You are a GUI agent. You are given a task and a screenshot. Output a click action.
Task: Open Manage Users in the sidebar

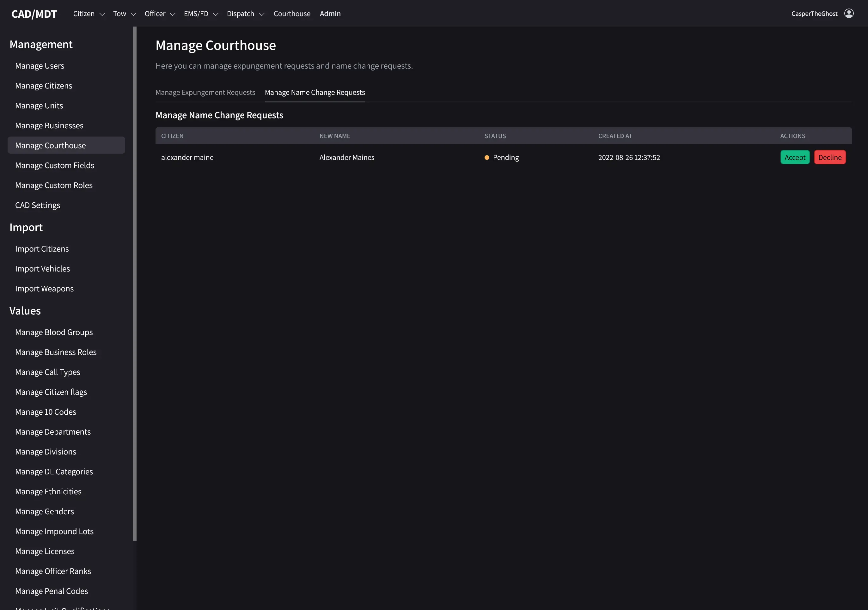click(39, 65)
